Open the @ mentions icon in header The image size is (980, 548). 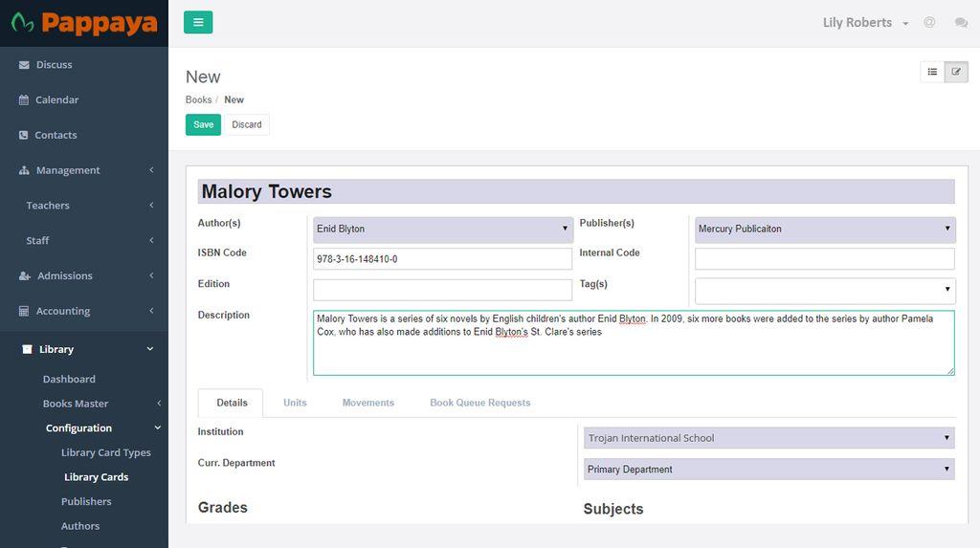(929, 23)
